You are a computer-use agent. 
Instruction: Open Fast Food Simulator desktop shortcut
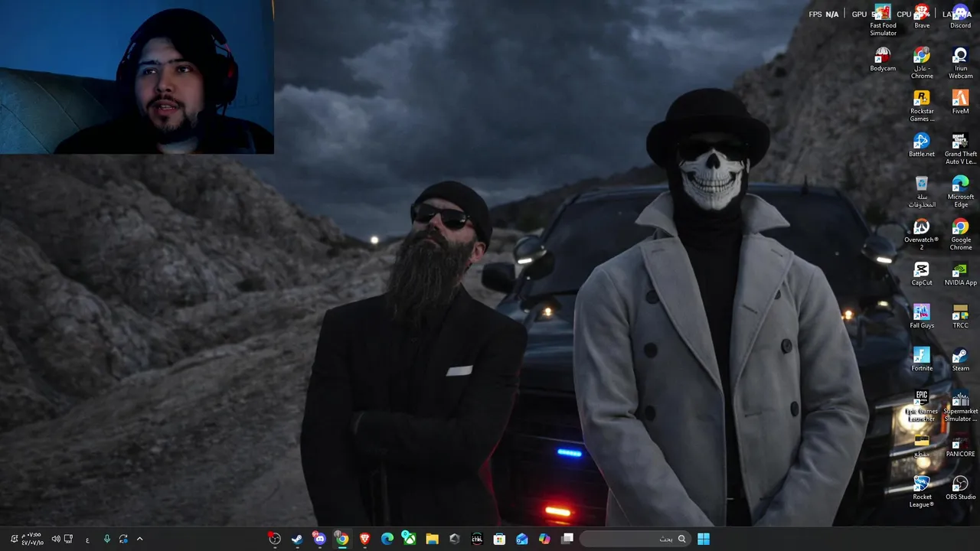point(883,21)
